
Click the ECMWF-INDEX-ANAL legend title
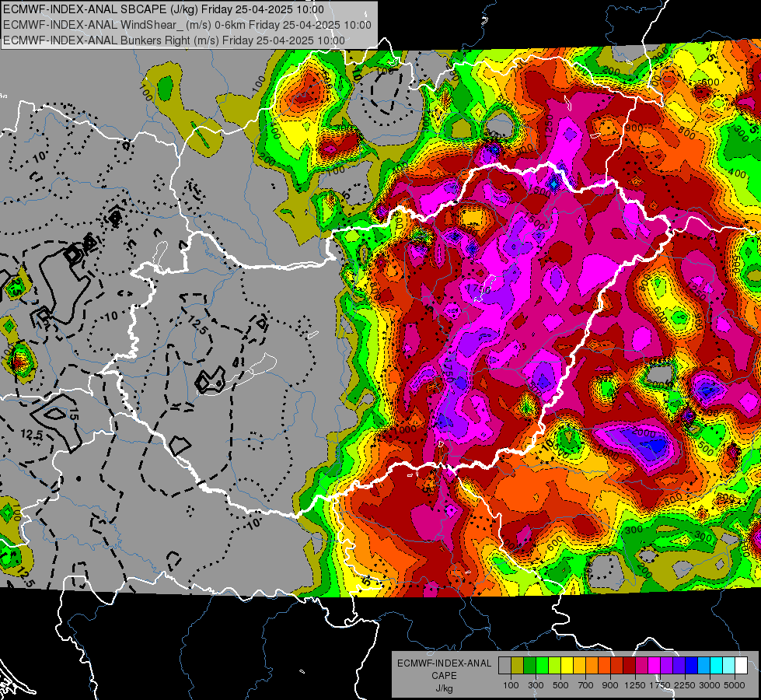click(x=444, y=663)
